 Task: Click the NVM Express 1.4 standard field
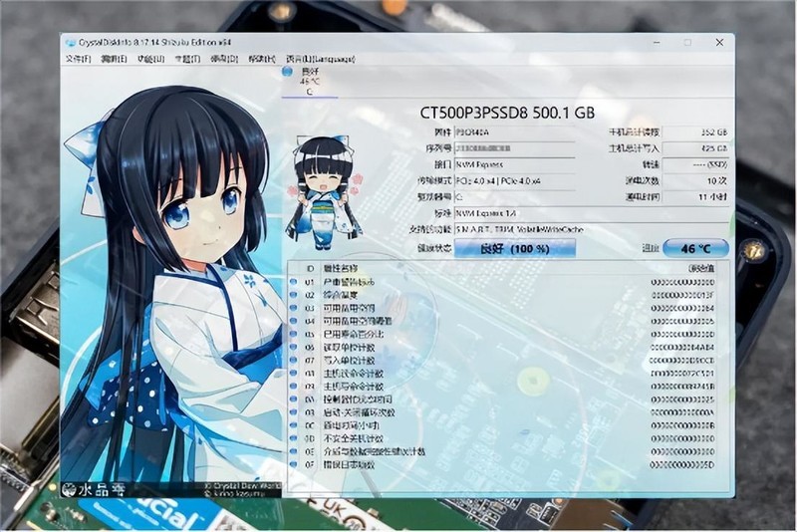tap(591, 213)
